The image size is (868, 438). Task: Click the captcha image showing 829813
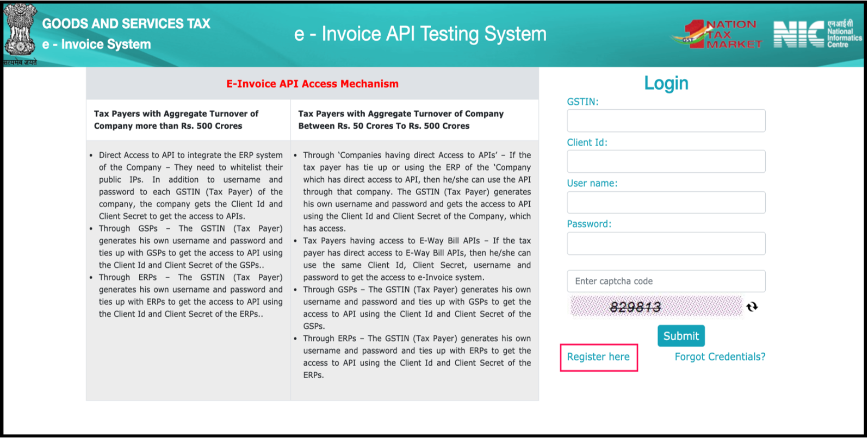656,306
